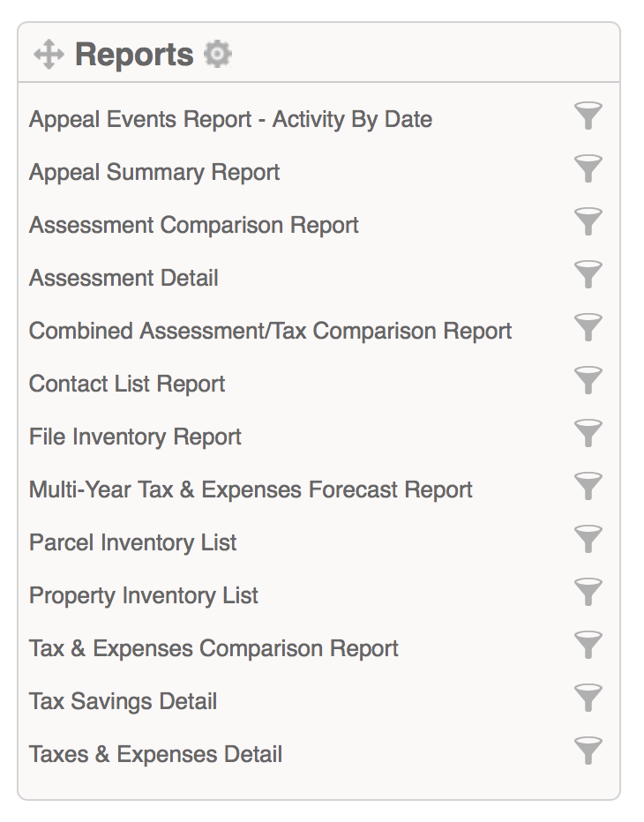Click filter funnel for Appeal Summary Report
644x822 pixels.
click(588, 168)
